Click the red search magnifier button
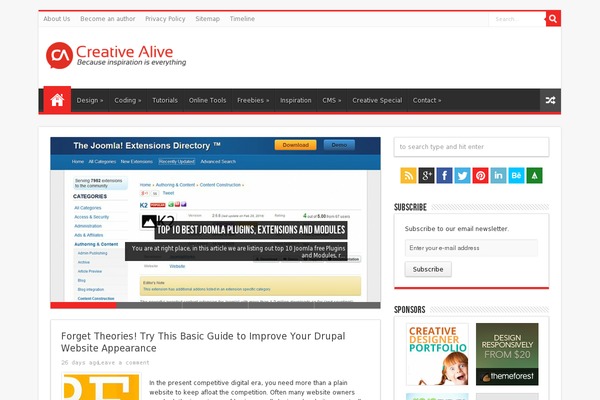Screen dimensions: 600x400 point(553,19)
